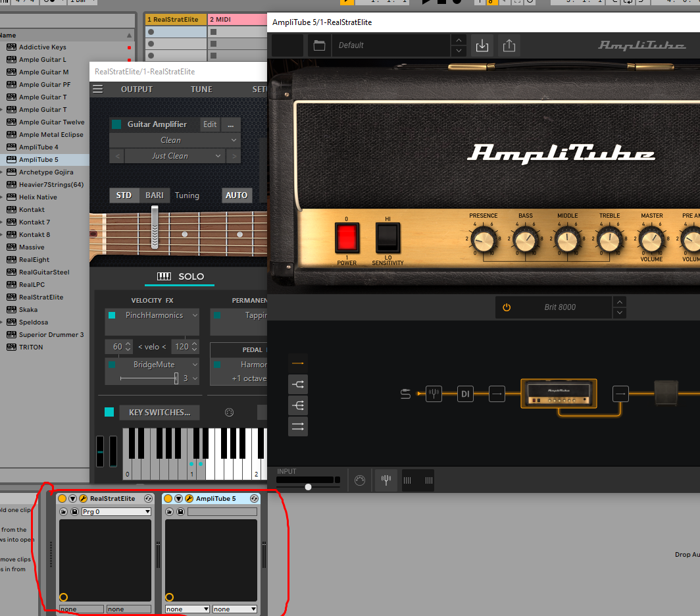Viewport: 700px width, 616px height.
Task: Open the KEY SWITCHES... button
Action: (159, 412)
